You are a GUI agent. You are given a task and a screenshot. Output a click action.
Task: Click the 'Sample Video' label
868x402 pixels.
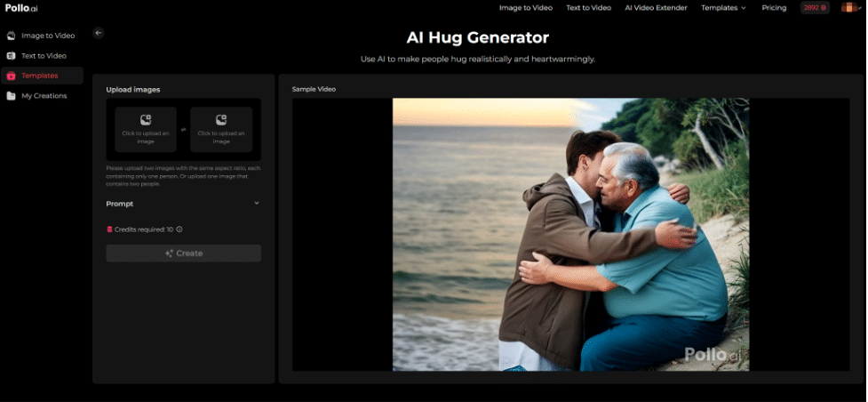(x=314, y=89)
